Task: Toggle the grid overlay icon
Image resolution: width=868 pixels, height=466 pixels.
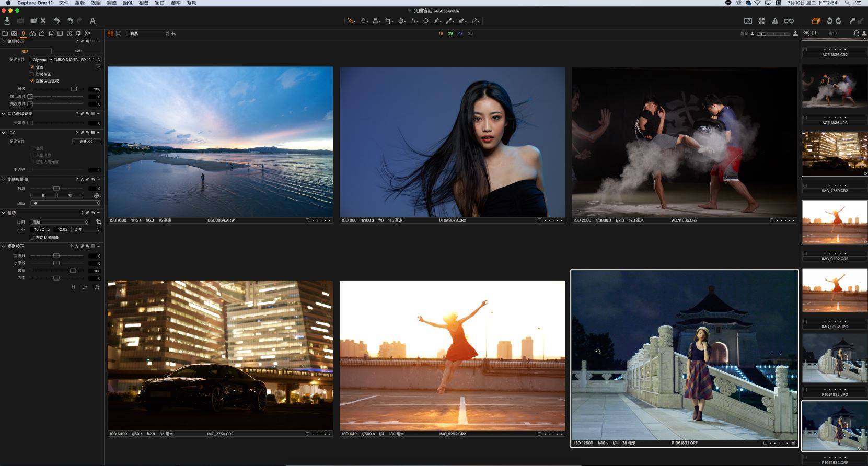Action: [x=761, y=21]
